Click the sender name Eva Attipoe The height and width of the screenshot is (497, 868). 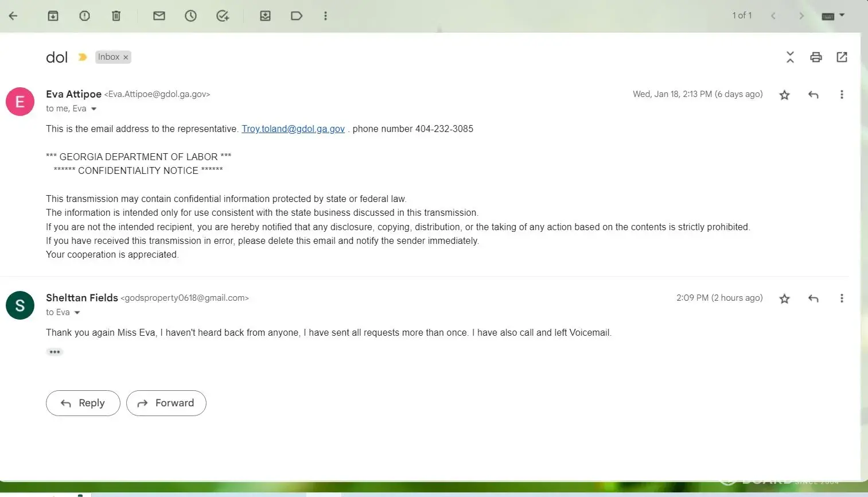[x=73, y=94]
